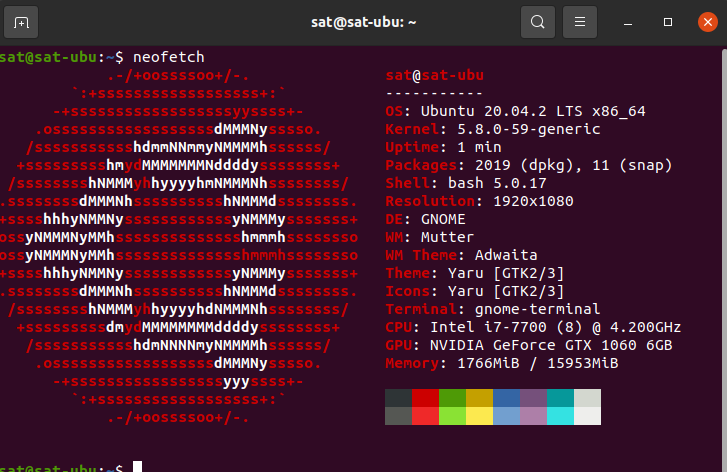Click the Memory value 1766MiB / 15953MiB
Viewport: 727px width, 472px height.
[538, 364]
